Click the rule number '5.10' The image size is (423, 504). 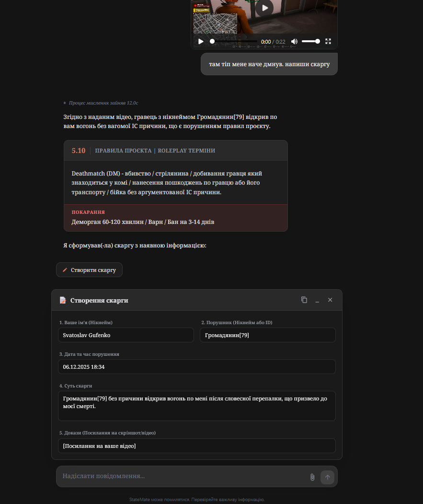click(79, 151)
